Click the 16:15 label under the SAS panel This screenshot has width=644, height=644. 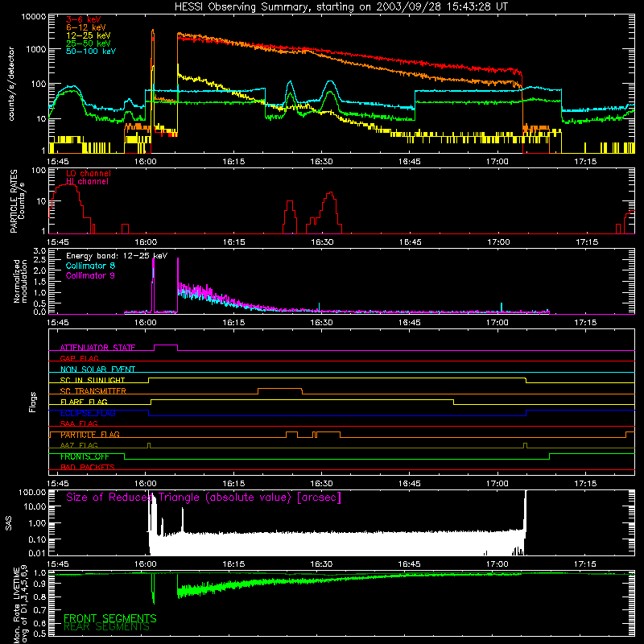[233, 564]
